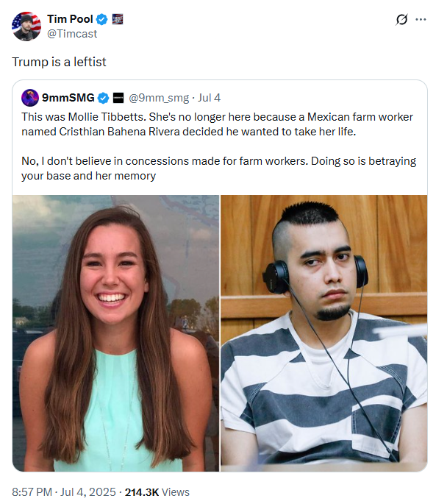The width and height of the screenshot is (436, 504).
Task: Click the black affiliate badge beside 9mmSMG
Action: [118, 98]
